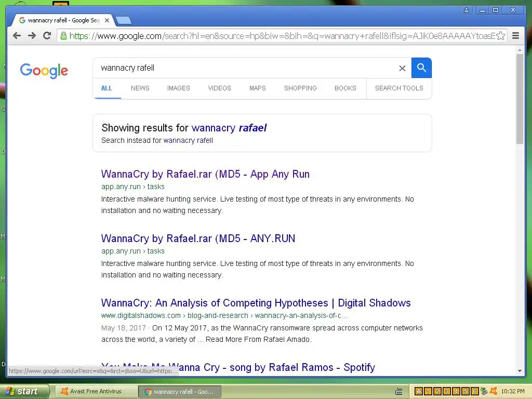Click the tray icon numbered 3

pyautogui.click(x=446, y=391)
